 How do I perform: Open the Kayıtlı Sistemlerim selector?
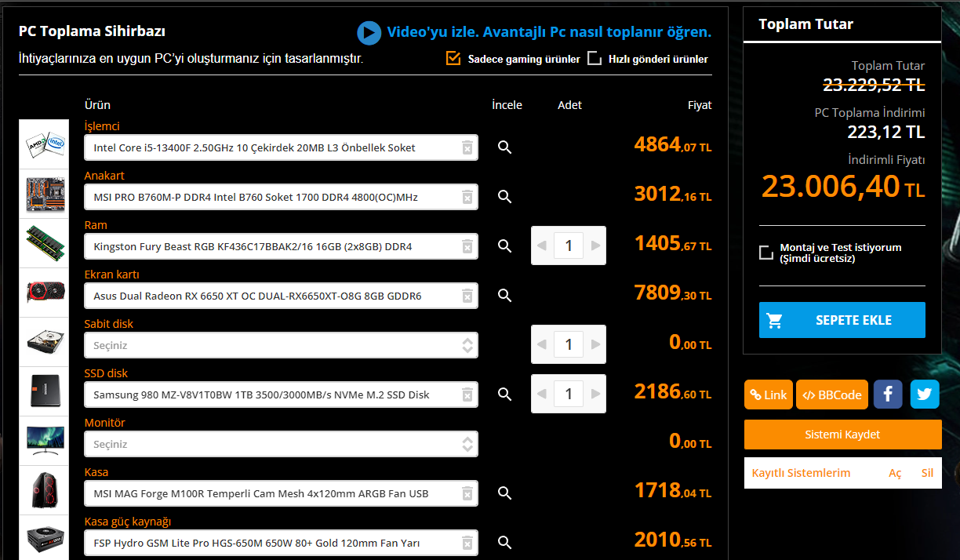801,473
